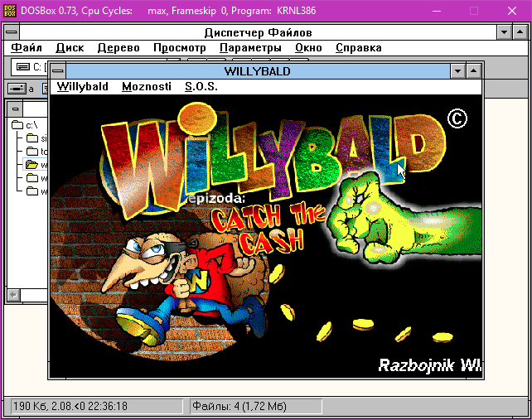
Task: Open directory child window control menu box
Action: point(15,109)
